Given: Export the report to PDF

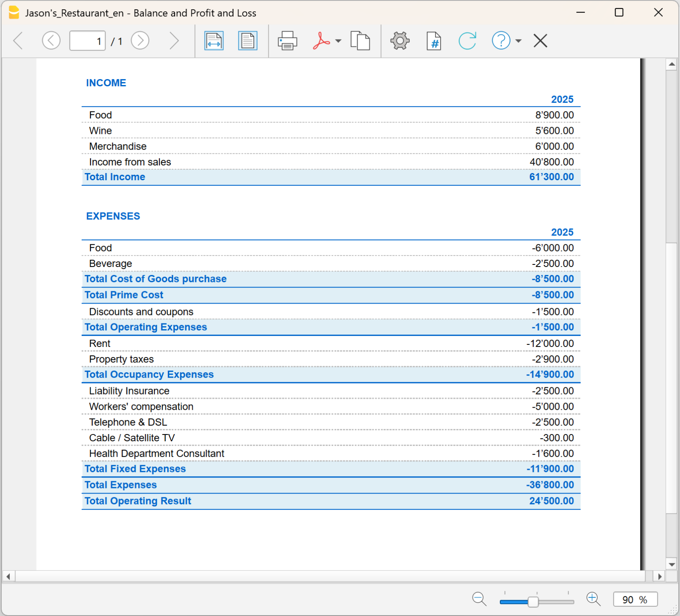Looking at the screenshot, I should pyautogui.click(x=321, y=41).
